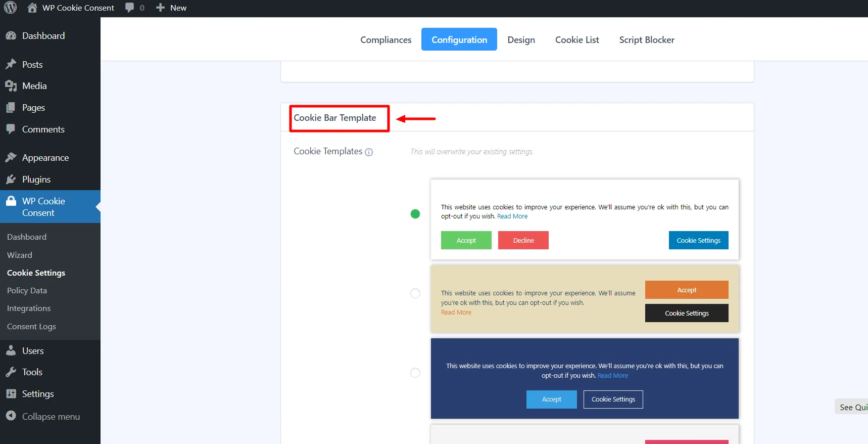Select the white cookie bar template radio

pyautogui.click(x=415, y=214)
